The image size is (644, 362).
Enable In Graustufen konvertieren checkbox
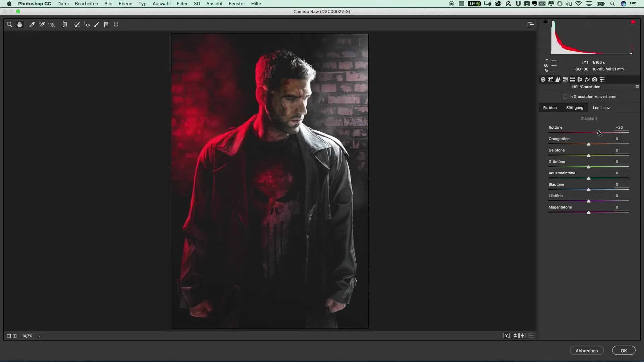[565, 97]
